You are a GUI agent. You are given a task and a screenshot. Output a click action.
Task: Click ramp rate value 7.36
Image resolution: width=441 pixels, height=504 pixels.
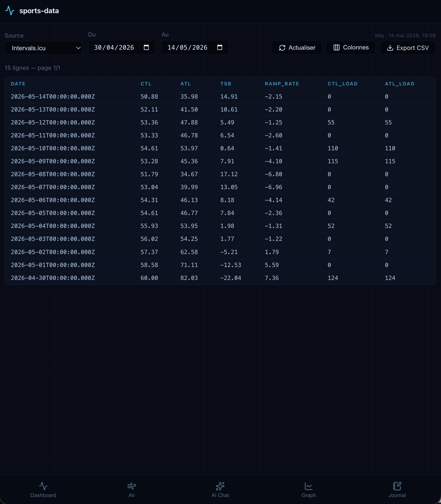tap(272, 278)
